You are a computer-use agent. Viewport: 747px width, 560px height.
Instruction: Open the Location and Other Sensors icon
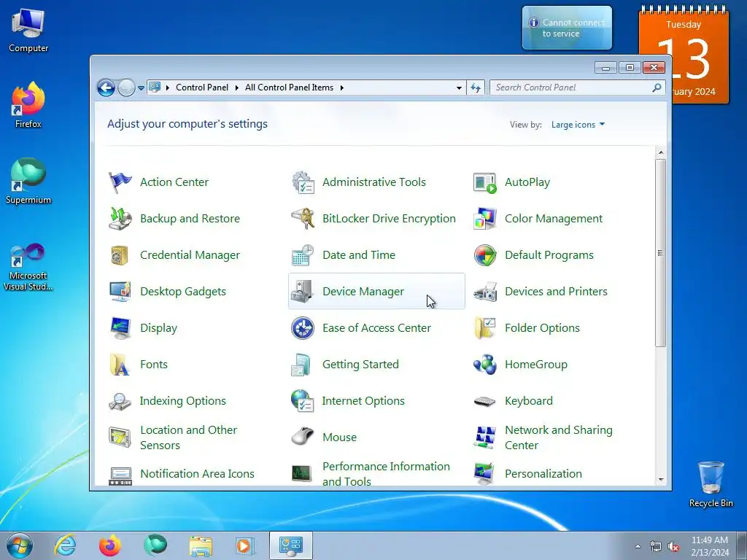coord(120,437)
